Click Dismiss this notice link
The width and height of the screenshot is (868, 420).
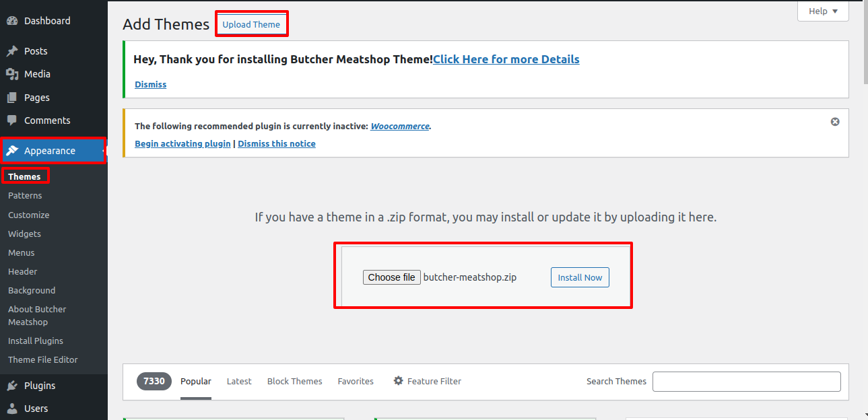coord(277,143)
